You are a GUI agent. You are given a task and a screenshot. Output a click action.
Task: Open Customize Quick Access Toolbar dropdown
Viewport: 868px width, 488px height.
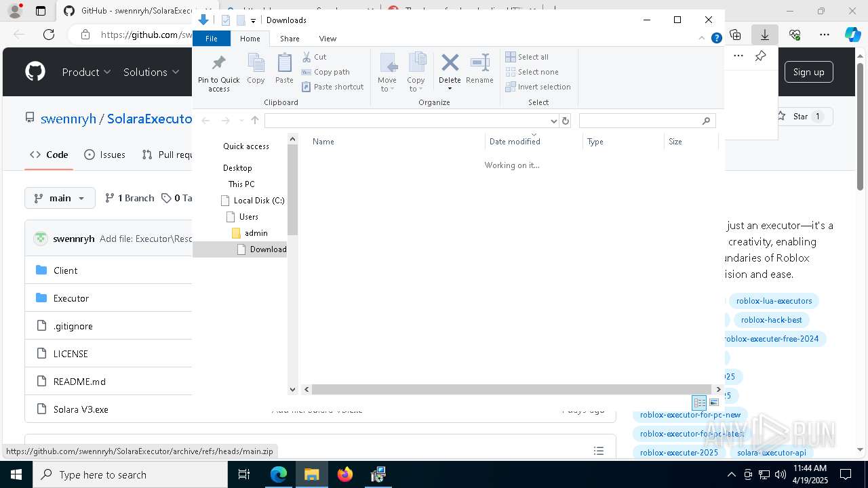[x=253, y=20]
